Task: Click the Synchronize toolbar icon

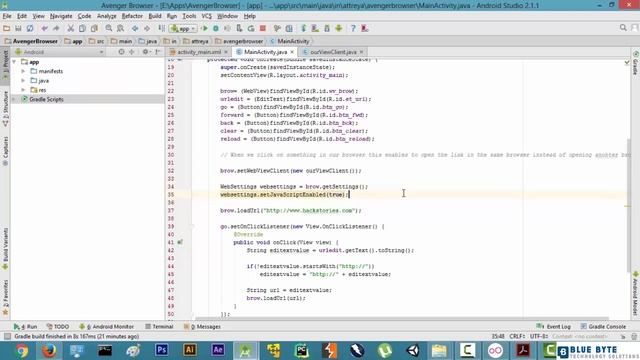Action: pos(30,28)
